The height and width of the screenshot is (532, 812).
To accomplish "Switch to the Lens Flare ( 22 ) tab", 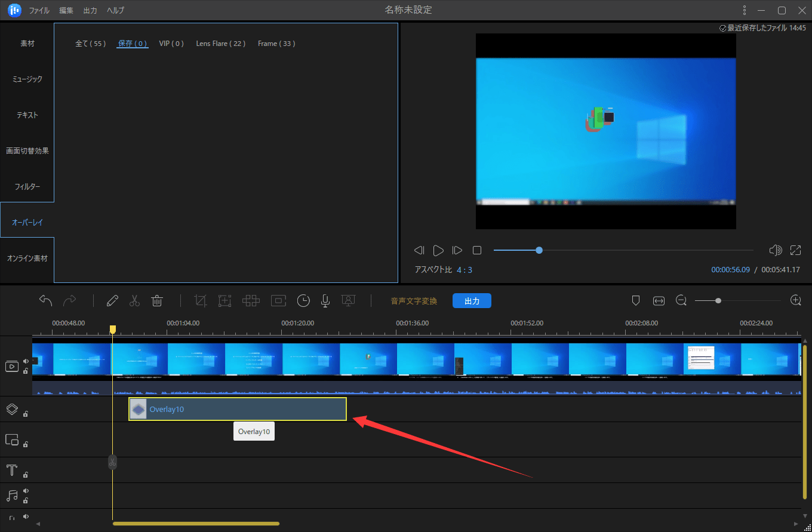I will click(220, 44).
